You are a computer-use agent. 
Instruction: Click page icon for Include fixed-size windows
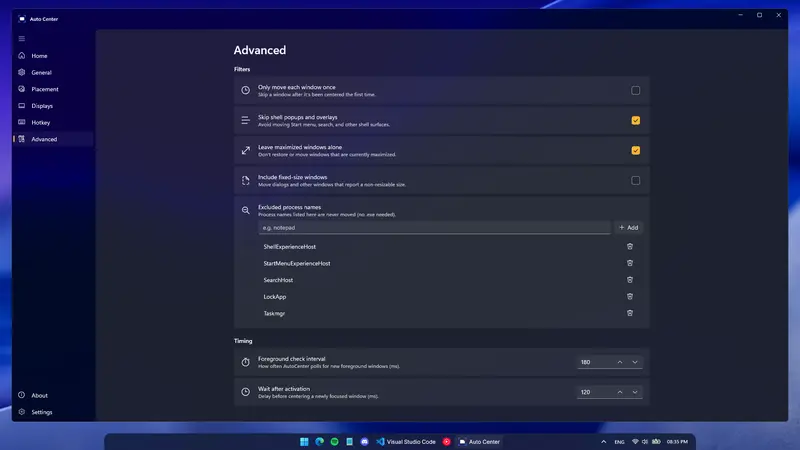(245, 181)
